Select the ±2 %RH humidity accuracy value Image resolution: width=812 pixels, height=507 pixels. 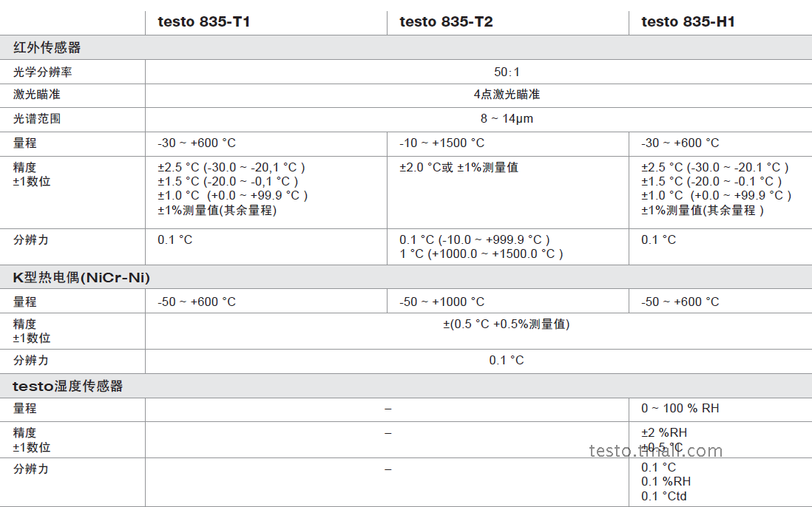click(663, 432)
